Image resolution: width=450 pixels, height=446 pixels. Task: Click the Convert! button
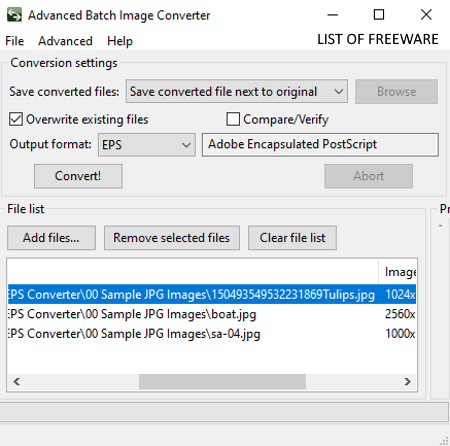coord(78,176)
